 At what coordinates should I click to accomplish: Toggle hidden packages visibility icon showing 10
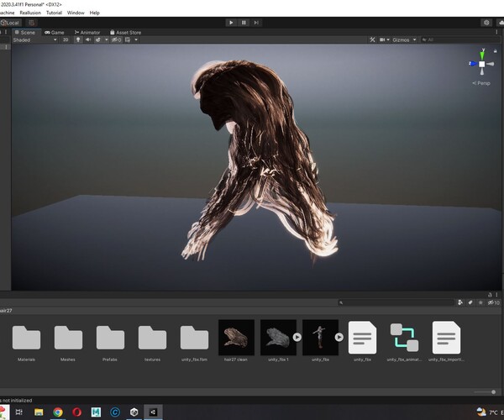click(x=494, y=302)
